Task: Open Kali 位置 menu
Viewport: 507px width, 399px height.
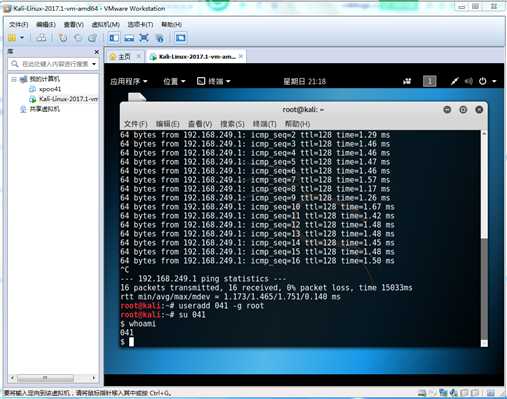Action: pos(174,81)
